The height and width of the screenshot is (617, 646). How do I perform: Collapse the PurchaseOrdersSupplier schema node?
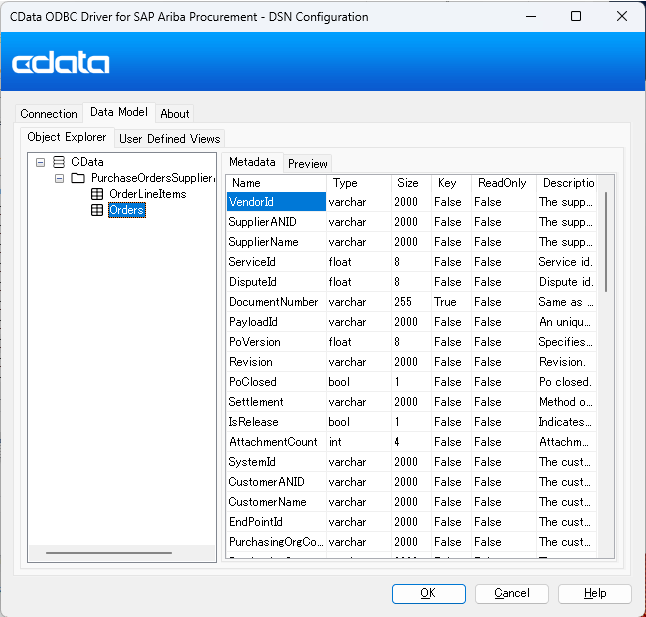pos(59,178)
